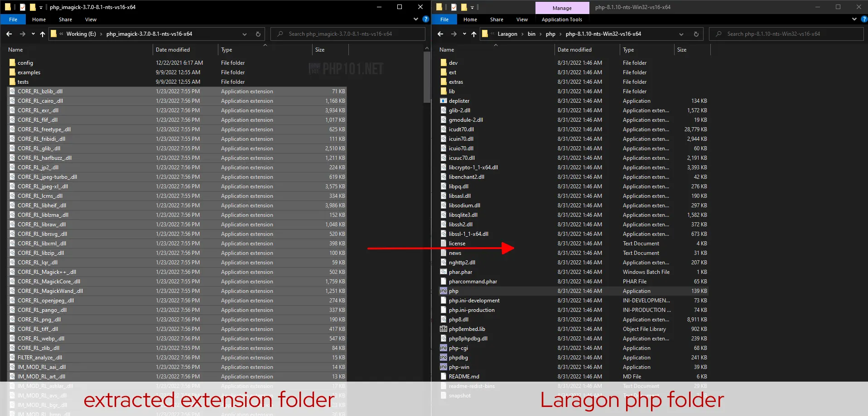Click the New Folder Quick Access icon on right window
Viewport: 868px width, 416px height.
(x=463, y=7)
